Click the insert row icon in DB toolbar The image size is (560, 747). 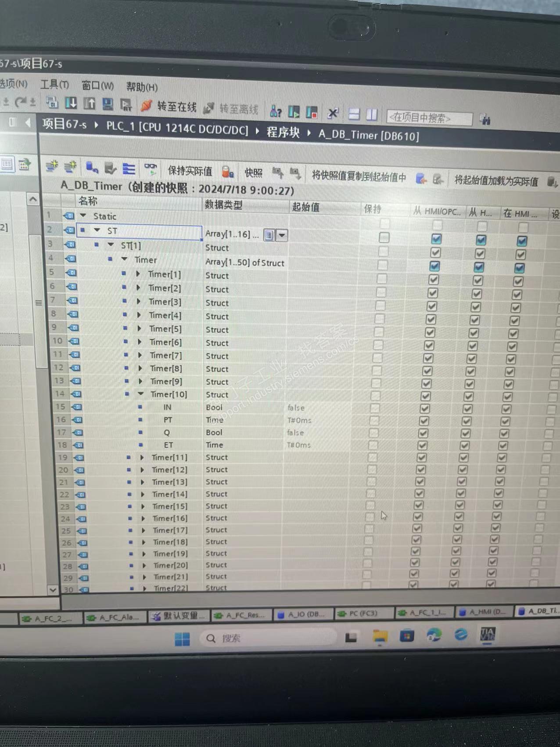tap(52, 166)
